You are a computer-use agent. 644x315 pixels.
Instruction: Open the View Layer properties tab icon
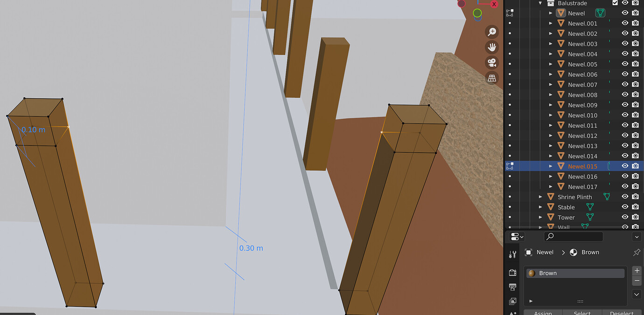(512, 301)
